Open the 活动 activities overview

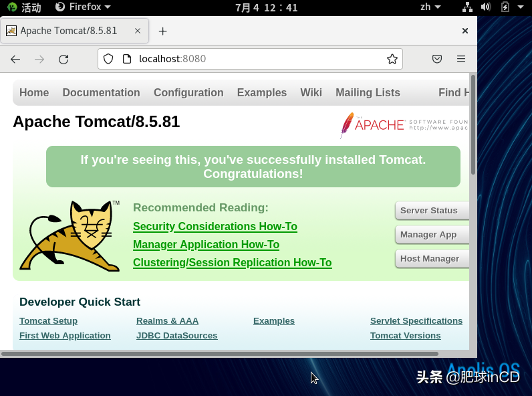point(24,7)
